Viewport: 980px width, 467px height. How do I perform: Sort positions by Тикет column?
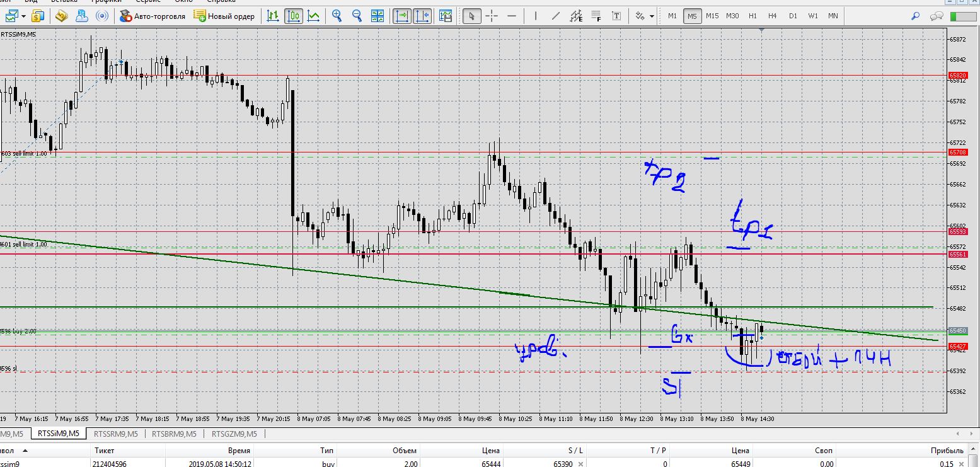(x=105, y=451)
